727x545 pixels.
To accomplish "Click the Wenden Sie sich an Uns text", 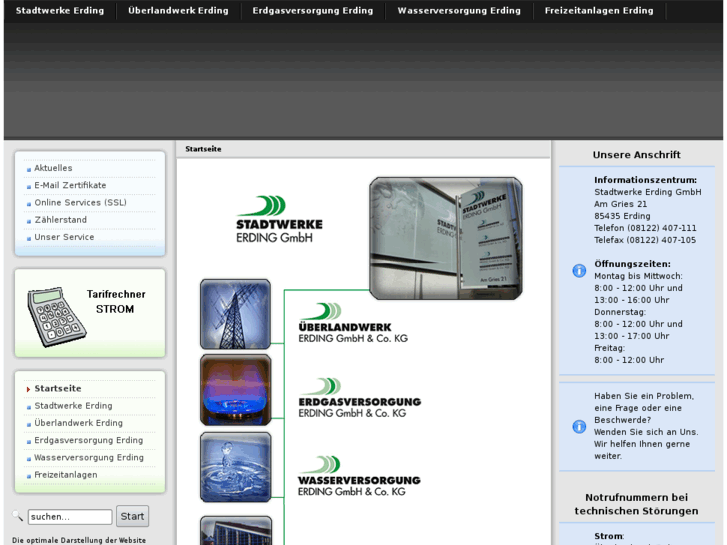I will [x=646, y=432].
